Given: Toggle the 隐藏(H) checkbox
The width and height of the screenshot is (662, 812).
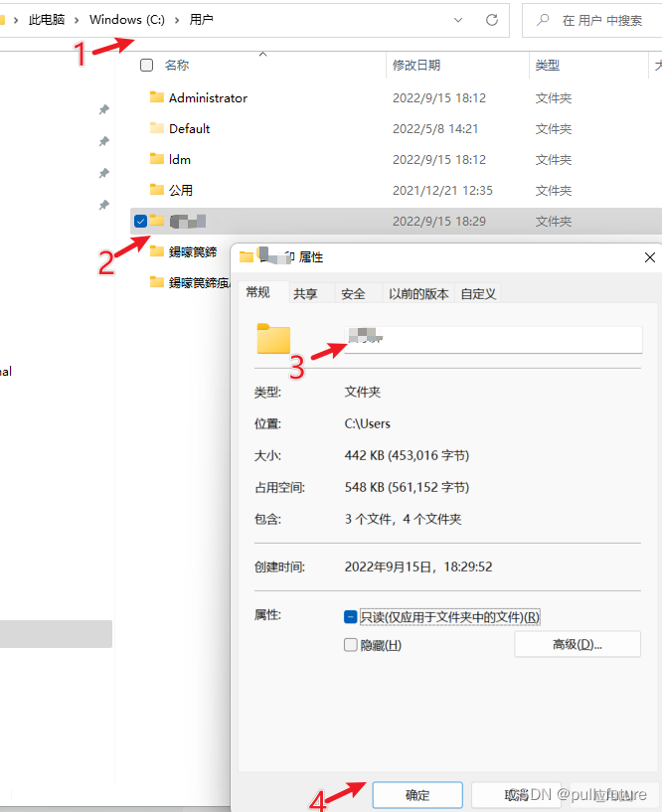Looking at the screenshot, I should (351, 645).
